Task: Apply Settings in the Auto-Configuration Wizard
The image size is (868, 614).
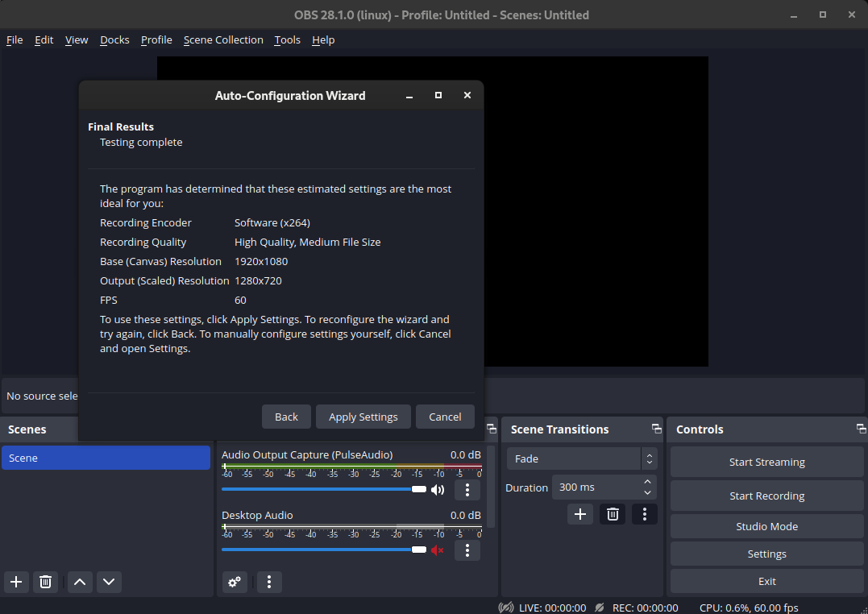Action: tap(363, 417)
